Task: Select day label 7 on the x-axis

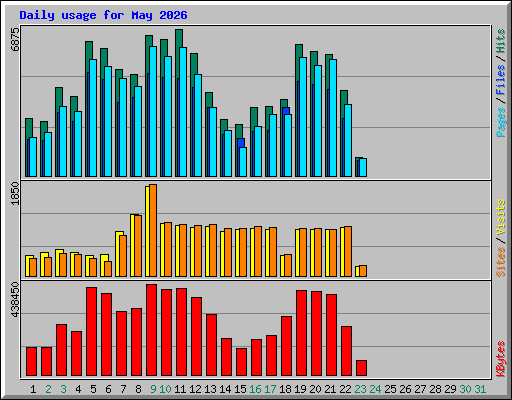Action: coord(123,389)
